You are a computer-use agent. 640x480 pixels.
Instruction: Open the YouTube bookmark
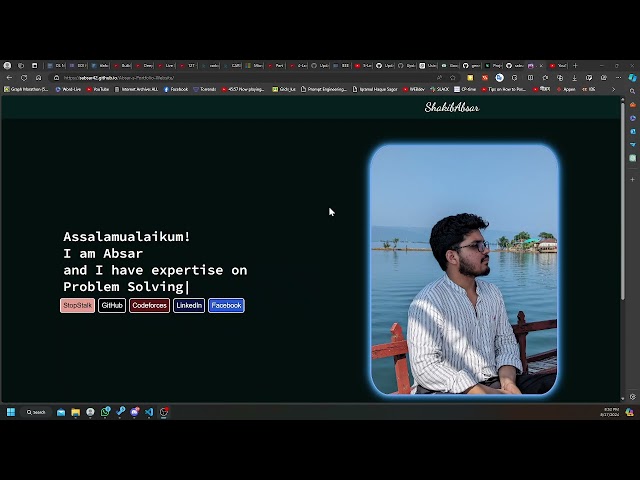[x=98, y=89]
